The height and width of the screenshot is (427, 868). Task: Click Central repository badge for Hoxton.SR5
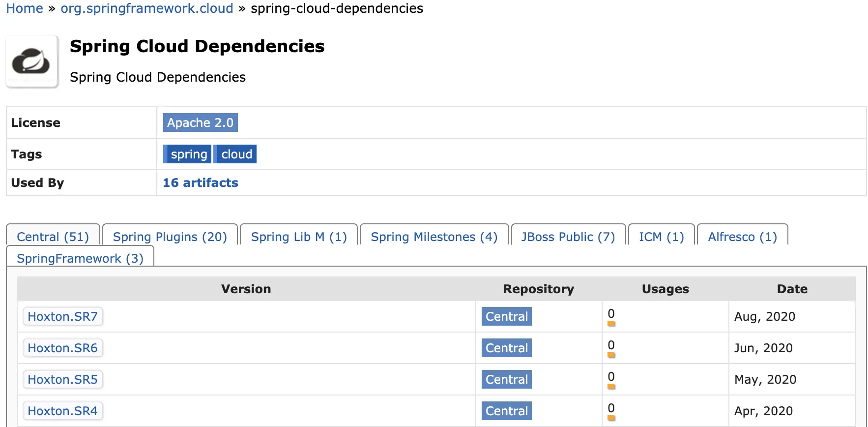(x=507, y=379)
